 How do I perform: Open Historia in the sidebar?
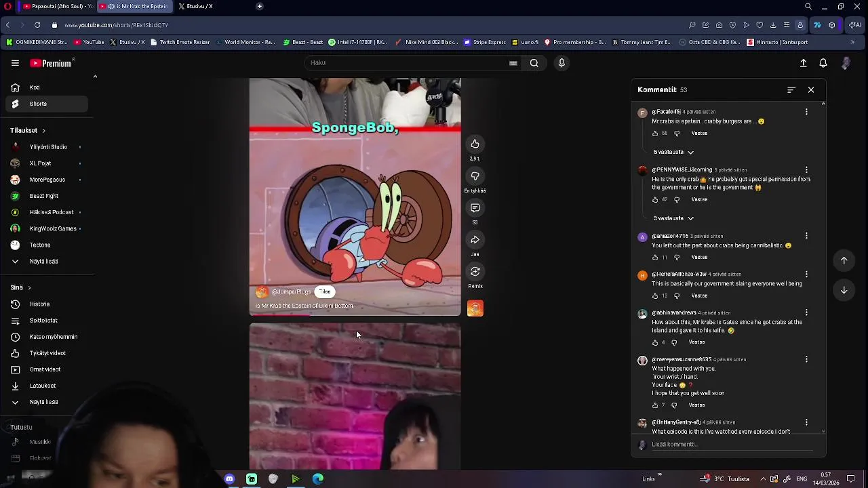[x=47, y=304]
